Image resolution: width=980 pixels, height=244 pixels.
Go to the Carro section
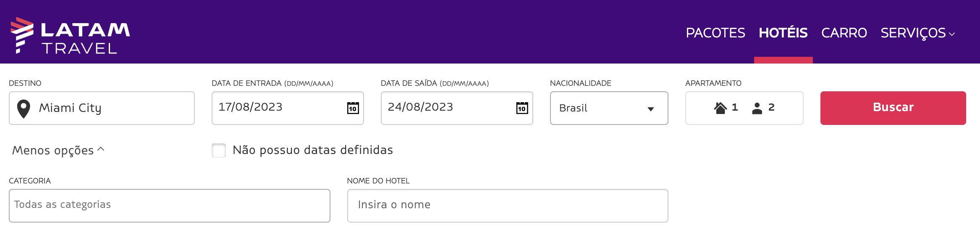(844, 33)
